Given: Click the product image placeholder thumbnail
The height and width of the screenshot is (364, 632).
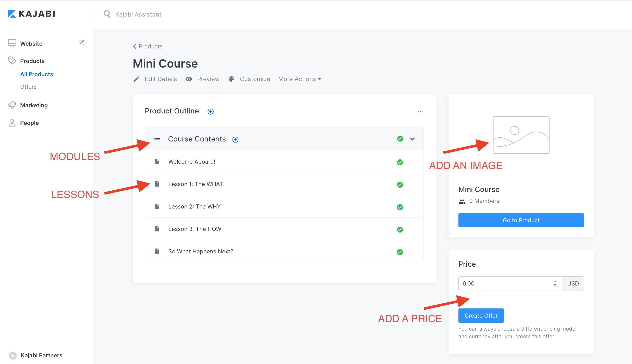Looking at the screenshot, I should click(x=521, y=135).
